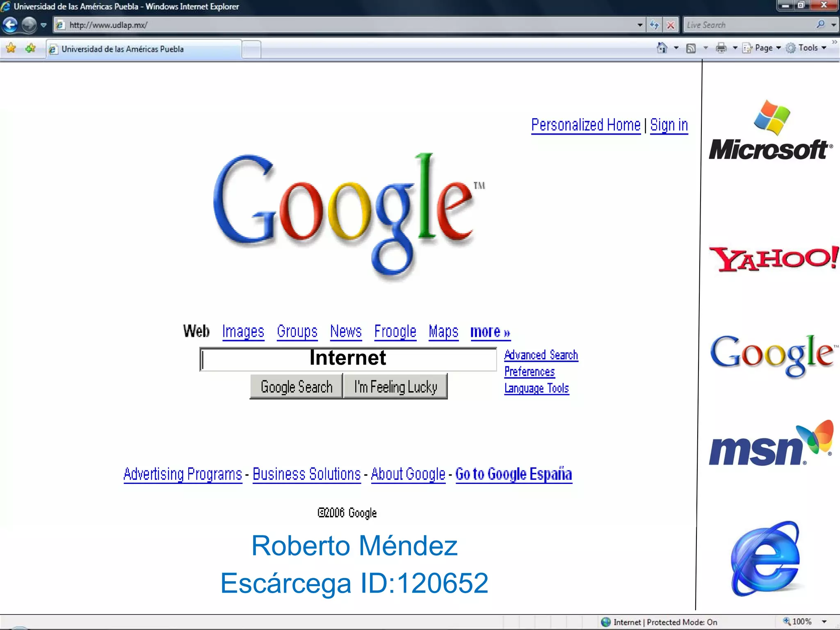Open the Images link
Image resolution: width=840 pixels, height=630 pixels.
tap(243, 331)
